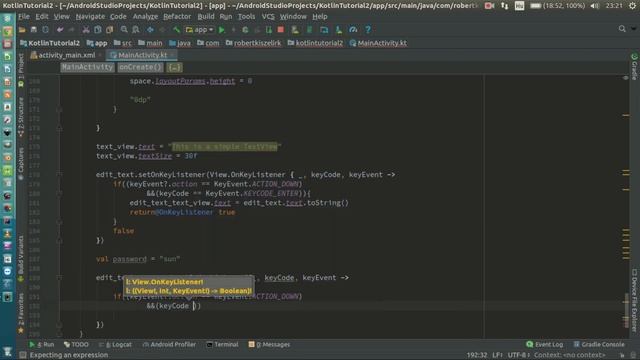The width and height of the screenshot is (640, 360).
Task: Collapse the second edit_text listener fold marker
Action: click(x=59, y=278)
